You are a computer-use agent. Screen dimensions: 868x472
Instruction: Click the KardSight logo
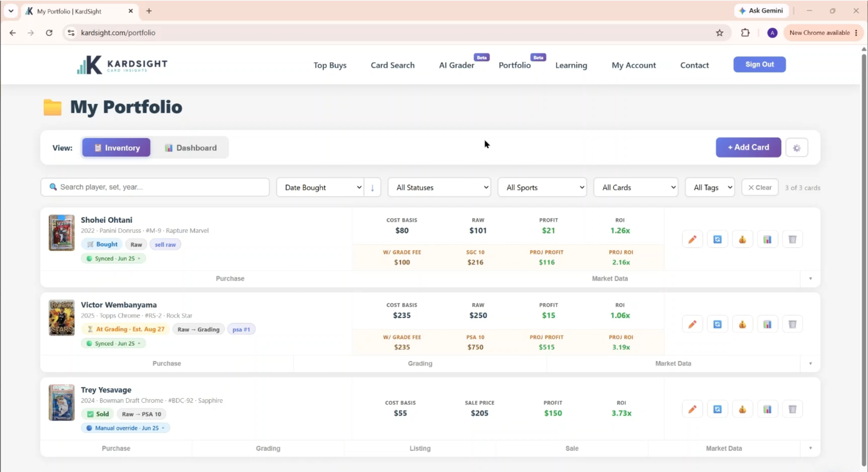pos(122,65)
